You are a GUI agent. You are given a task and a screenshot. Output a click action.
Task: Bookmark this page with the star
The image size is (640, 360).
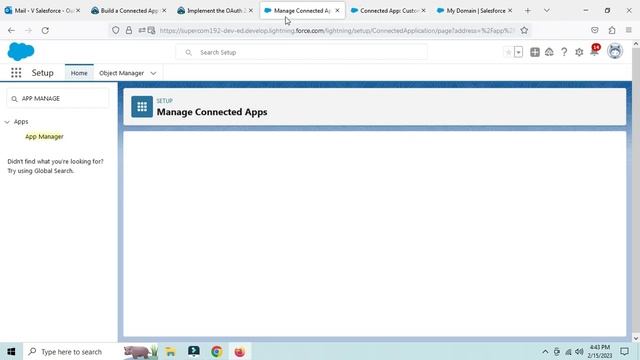524,30
